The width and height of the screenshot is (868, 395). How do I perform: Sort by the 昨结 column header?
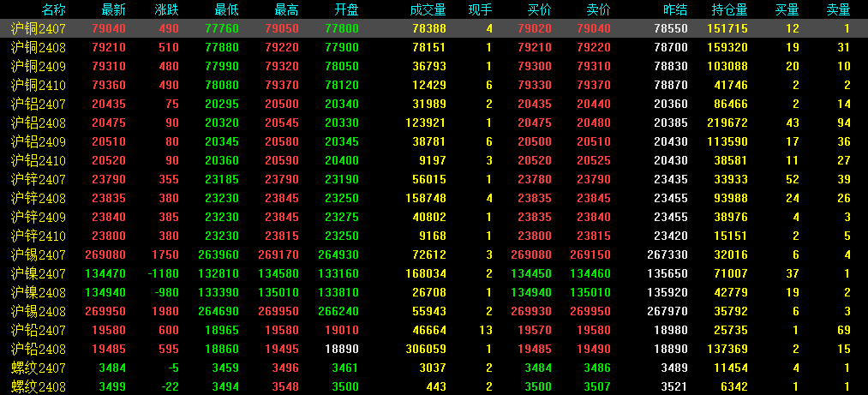tap(675, 9)
